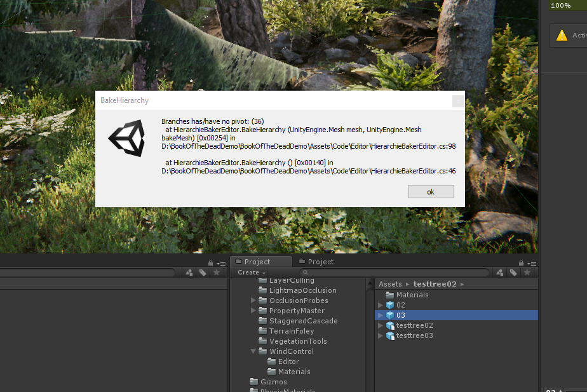Select the 02 prefab cube icon
The width and height of the screenshot is (587, 392).
tap(389, 305)
